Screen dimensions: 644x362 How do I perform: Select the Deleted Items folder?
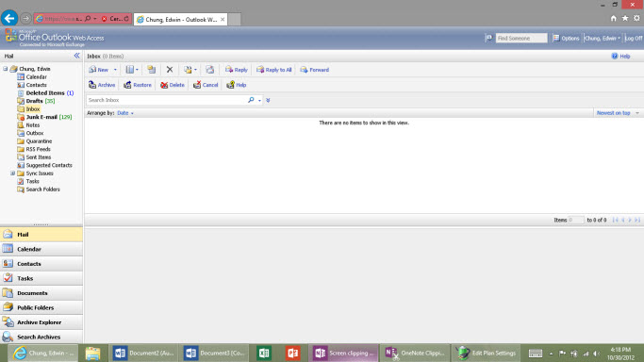(45, 93)
